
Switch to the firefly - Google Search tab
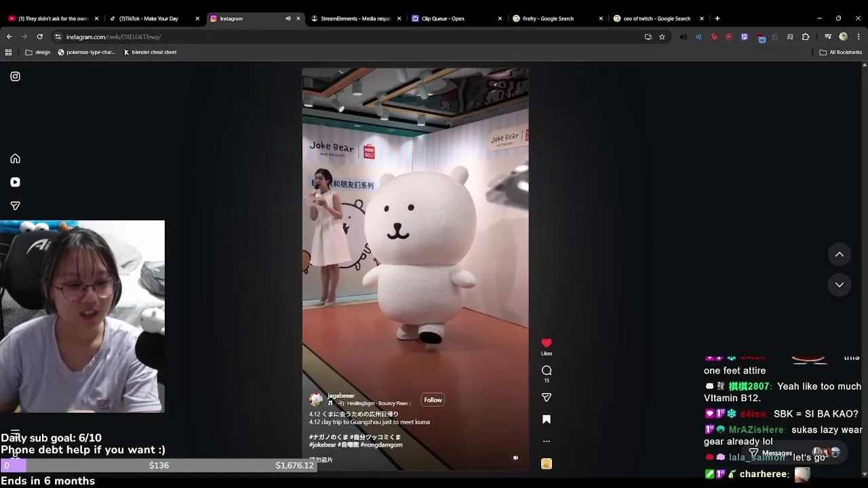pyautogui.click(x=556, y=18)
